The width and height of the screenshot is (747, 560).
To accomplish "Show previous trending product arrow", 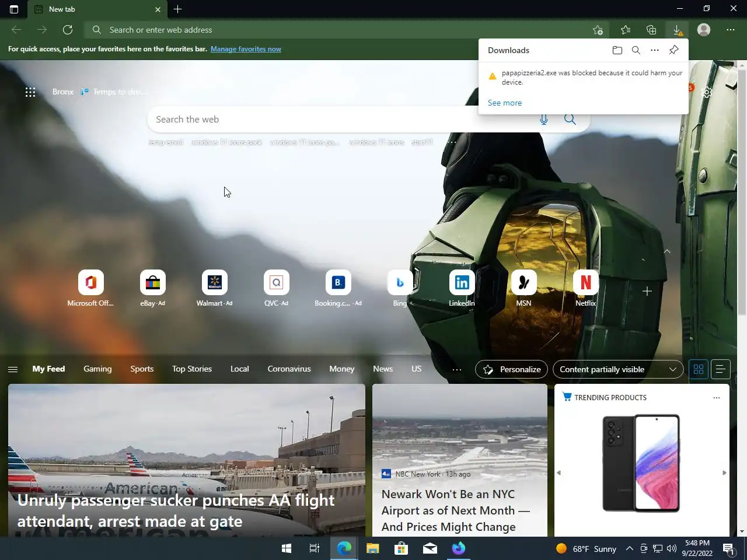I will [x=559, y=473].
